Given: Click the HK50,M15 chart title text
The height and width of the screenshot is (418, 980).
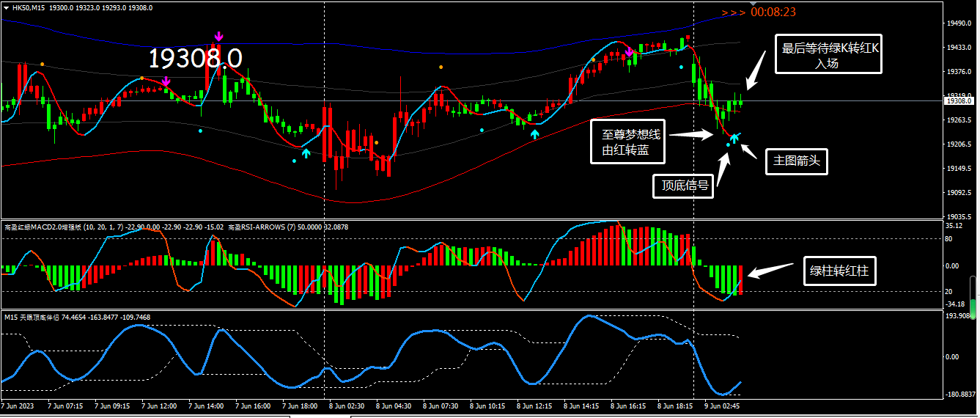Looking at the screenshot, I should [x=29, y=7].
